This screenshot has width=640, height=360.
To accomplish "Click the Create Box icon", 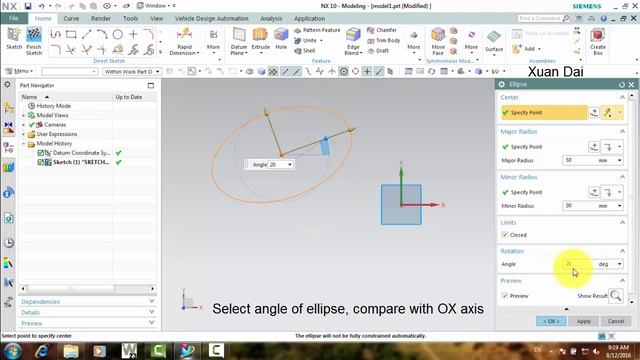I will point(598,36).
